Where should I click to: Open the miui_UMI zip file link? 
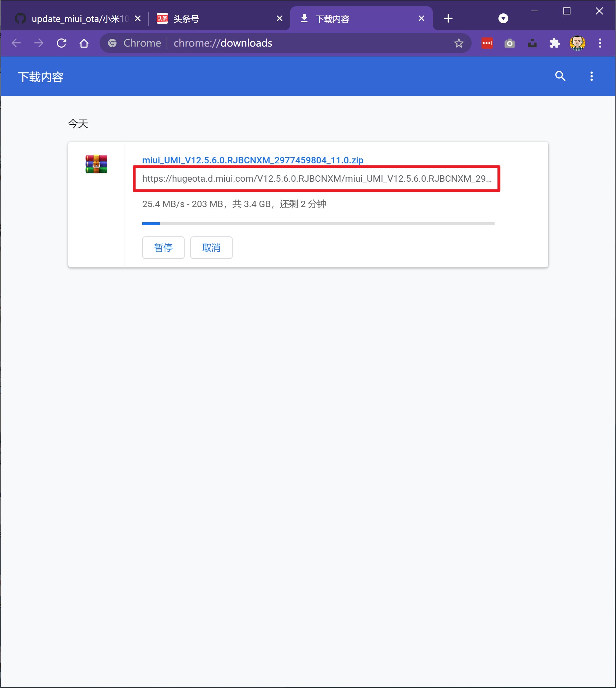(x=252, y=160)
